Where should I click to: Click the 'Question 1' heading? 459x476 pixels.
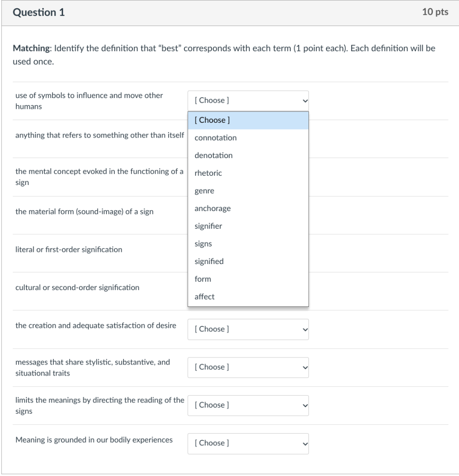coord(39,13)
